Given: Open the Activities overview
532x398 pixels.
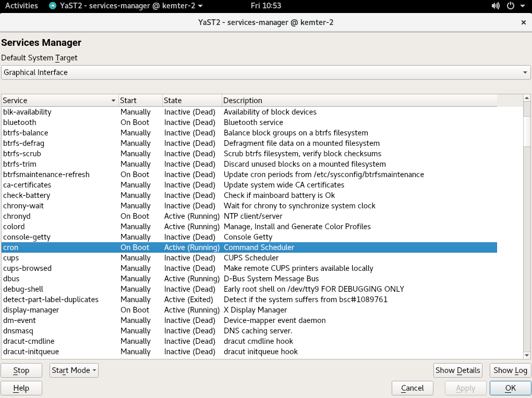Looking at the screenshot, I should [21, 6].
